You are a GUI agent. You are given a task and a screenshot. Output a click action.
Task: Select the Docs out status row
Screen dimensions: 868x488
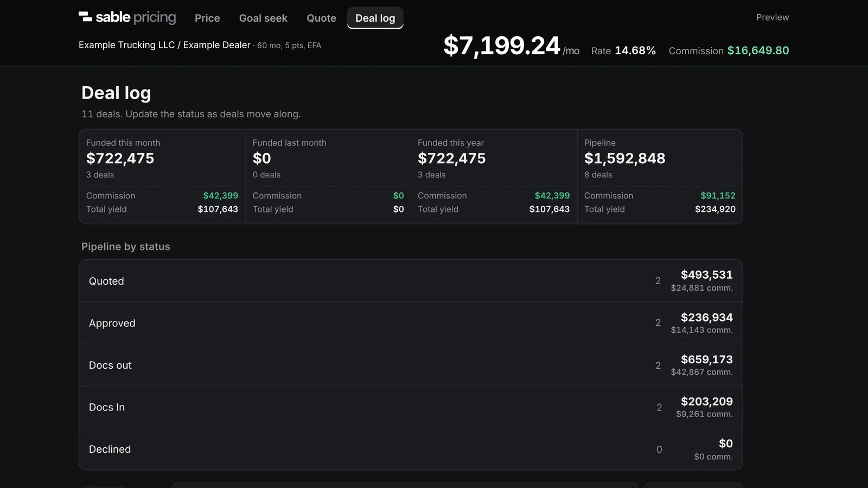point(411,365)
